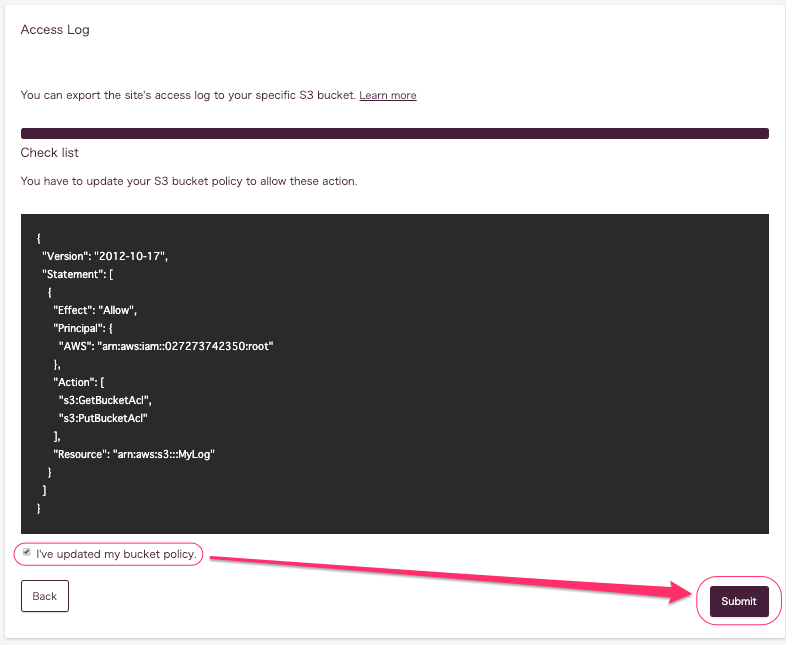
Task: Click the S3 bucket export description text
Action: (188, 95)
